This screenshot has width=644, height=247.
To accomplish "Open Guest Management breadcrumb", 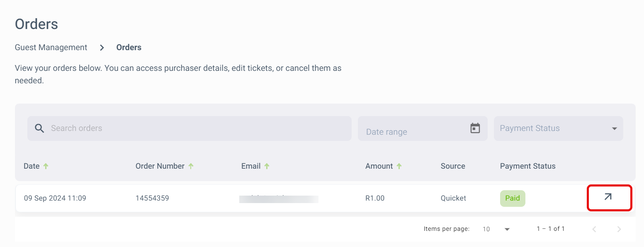I will [x=51, y=47].
